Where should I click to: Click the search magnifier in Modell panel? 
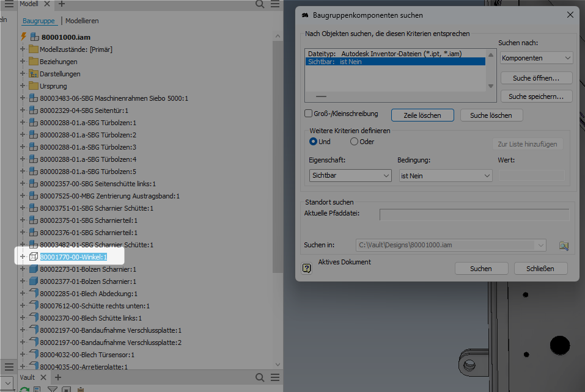click(x=260, y=4)
